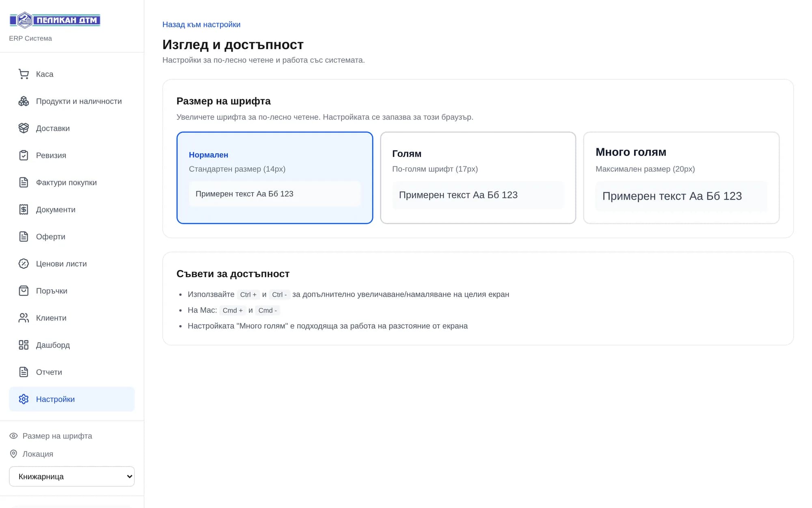Click the Изглед и достъпност heading
The image size is (812, 508).
pos(233,45)
